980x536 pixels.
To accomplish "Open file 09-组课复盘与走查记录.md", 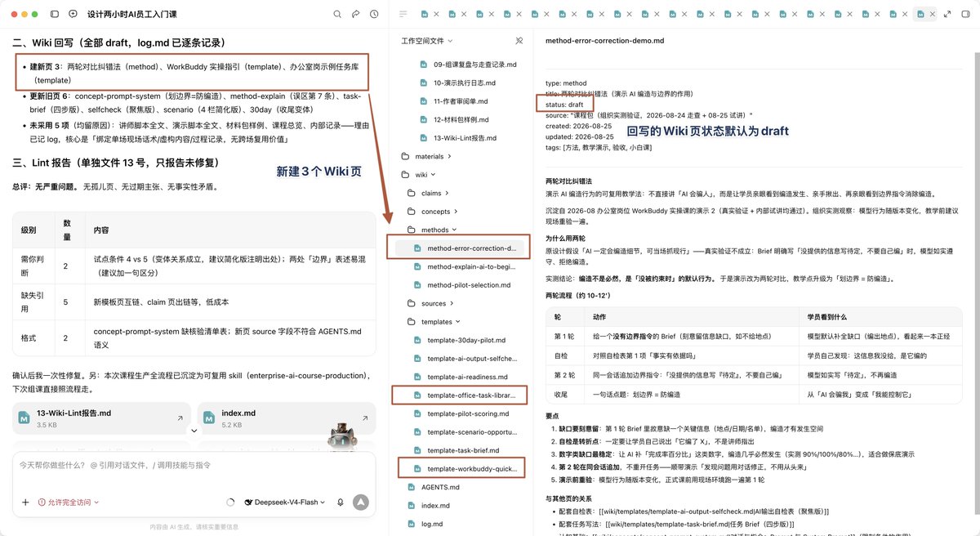I will 466,64.
